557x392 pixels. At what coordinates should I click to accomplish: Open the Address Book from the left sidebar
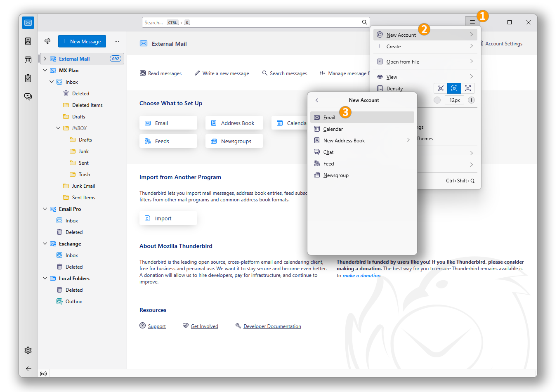28,41
